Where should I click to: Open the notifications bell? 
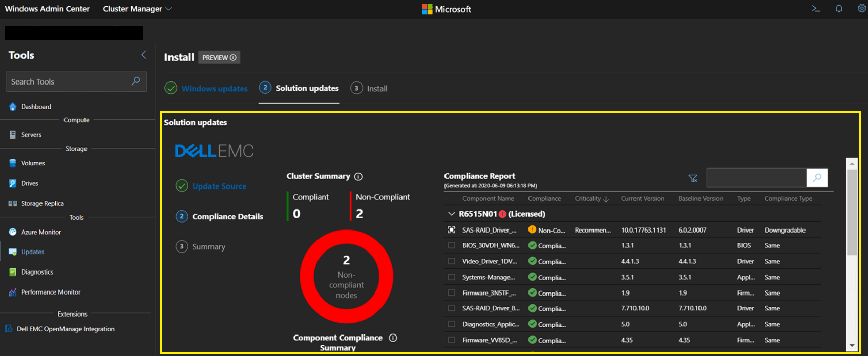(839, 9)
